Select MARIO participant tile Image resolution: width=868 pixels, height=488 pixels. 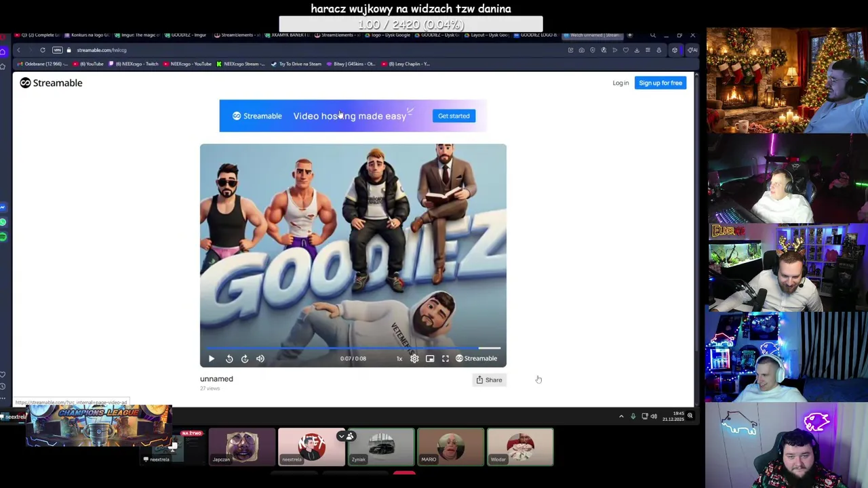pos(450,447)
